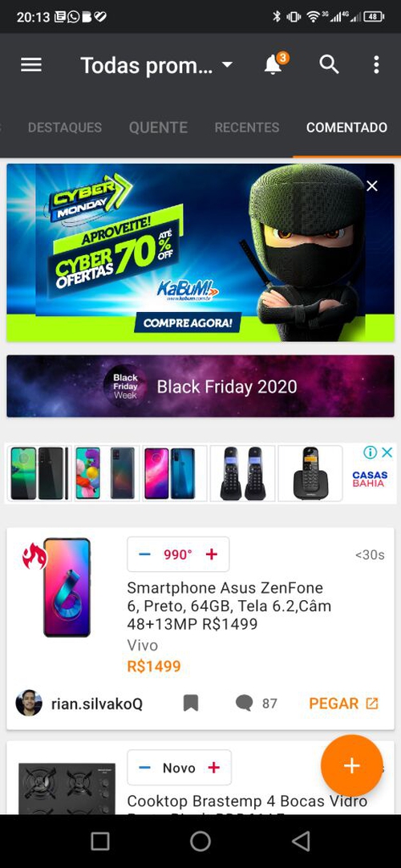Close the KaBuM Cyber Monday banner
The width and height of the screenshot is (401, 868).
click(x=372, y=186)
